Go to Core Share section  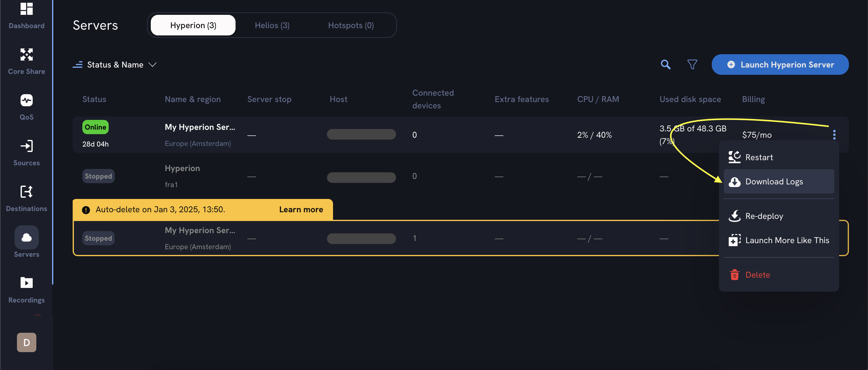(26, 55)
